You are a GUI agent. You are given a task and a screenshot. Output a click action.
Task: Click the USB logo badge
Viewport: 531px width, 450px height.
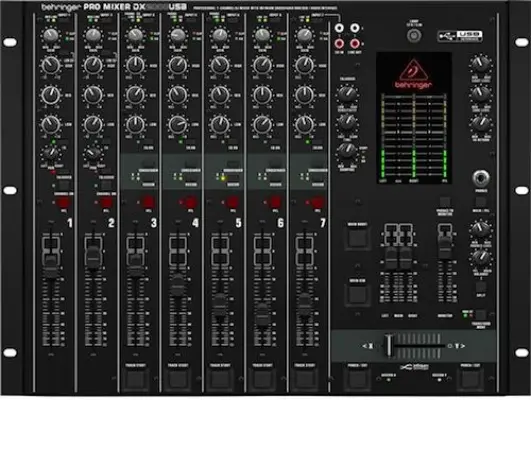[x=460, y=36]
